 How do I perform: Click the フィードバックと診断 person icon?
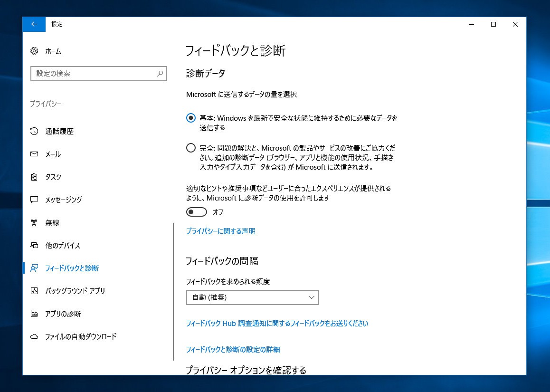(34, 268)
